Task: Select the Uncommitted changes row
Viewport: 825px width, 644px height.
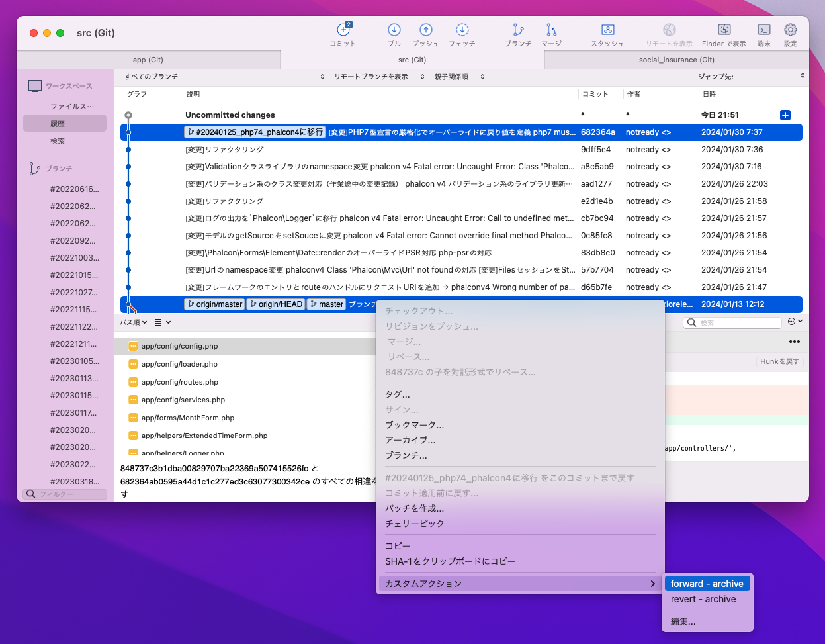Action: point(461,115)
